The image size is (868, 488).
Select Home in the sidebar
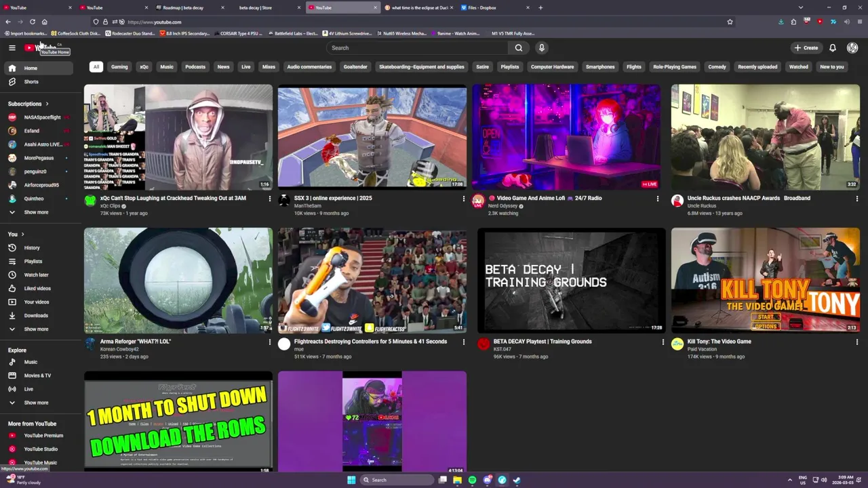[37, 68]
